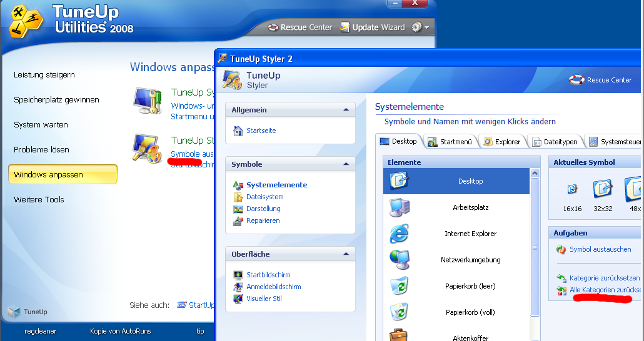This screenshot has width=644, height=341.
Task: Open the Reparieren link
Action: (x=263, y=220)
